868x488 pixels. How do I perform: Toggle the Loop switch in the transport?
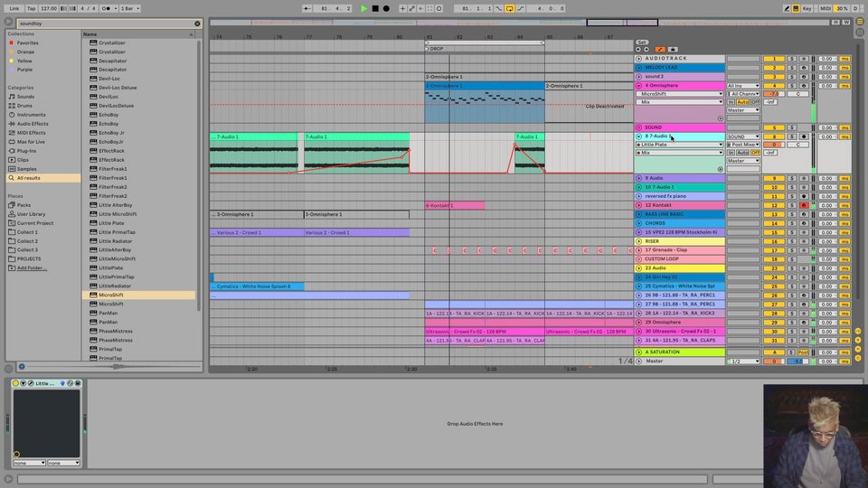pos(510,8)
